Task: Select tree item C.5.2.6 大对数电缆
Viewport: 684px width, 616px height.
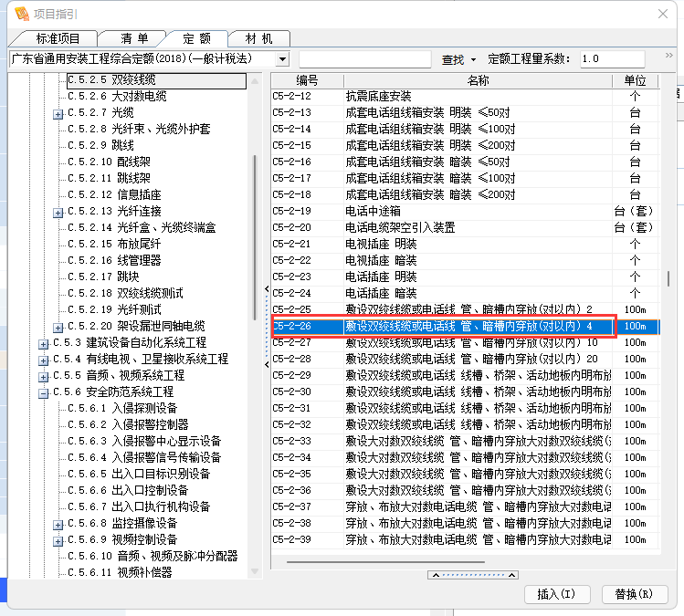Action: pos(117,97)
